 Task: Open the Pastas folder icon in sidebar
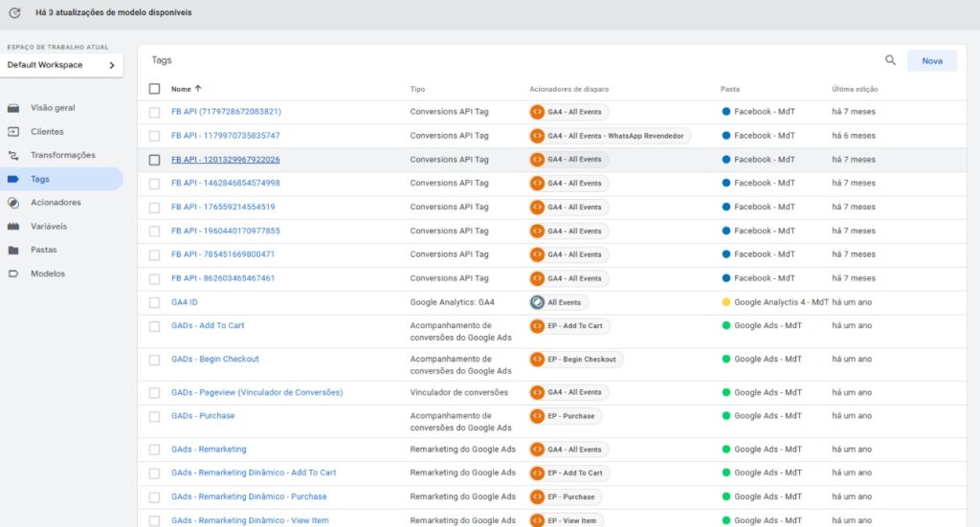(x=13, y=251)
